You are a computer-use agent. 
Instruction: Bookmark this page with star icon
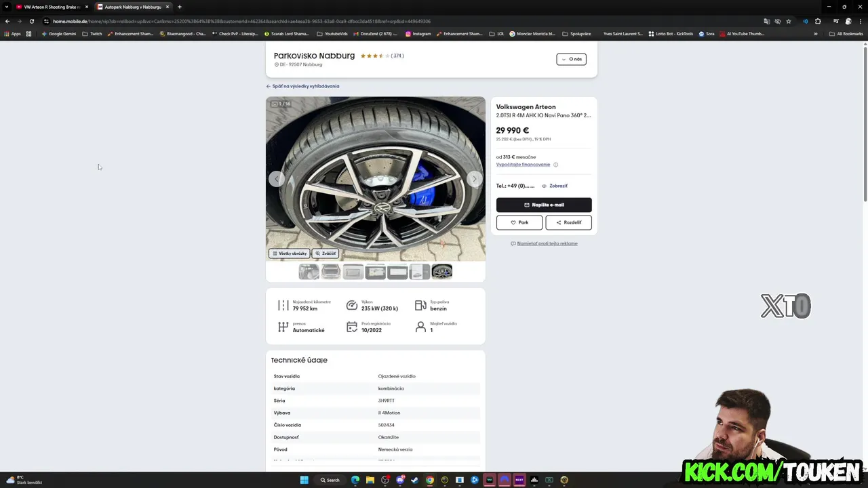(789, 21)
